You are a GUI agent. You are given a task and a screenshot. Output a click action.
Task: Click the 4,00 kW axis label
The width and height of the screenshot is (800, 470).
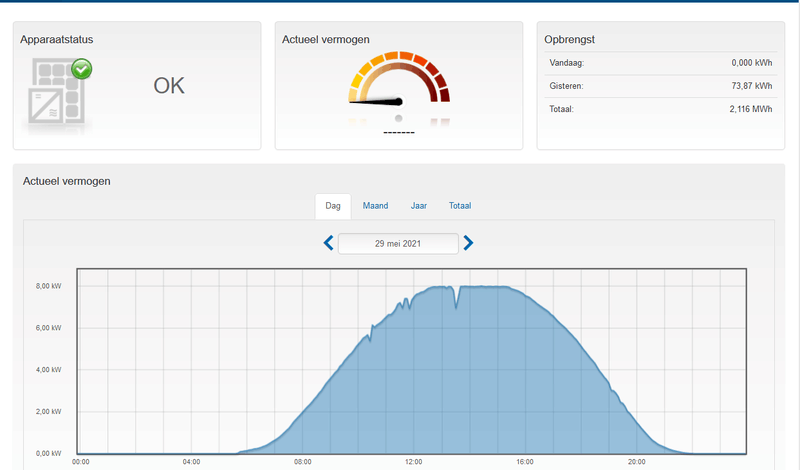point(48,369)
